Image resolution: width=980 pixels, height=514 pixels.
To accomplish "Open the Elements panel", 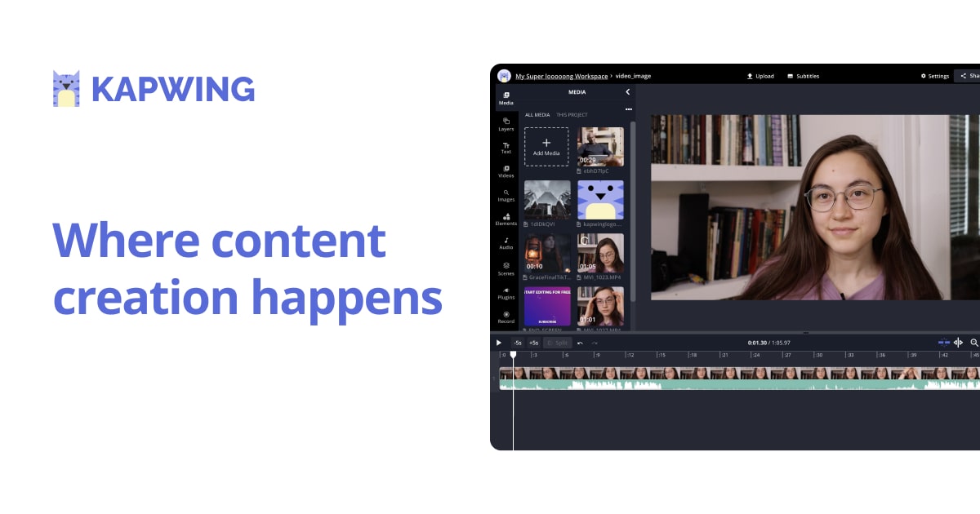I will [x=506, y=219].
